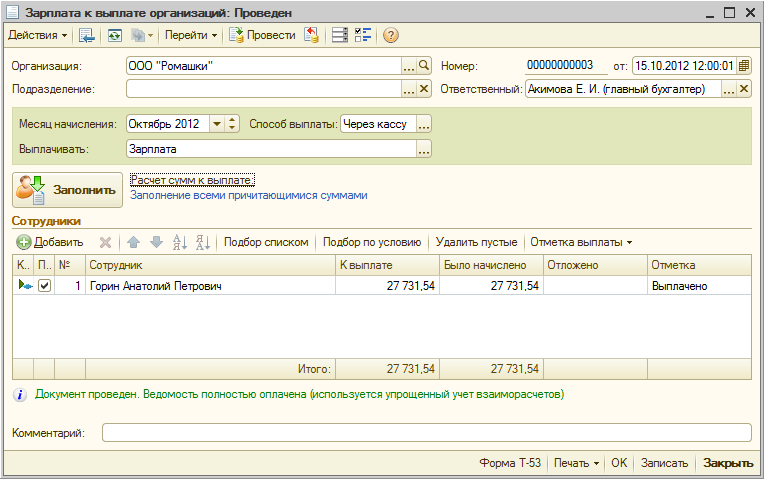Expand the Месяц начисления dropdown

click(217, 124)
